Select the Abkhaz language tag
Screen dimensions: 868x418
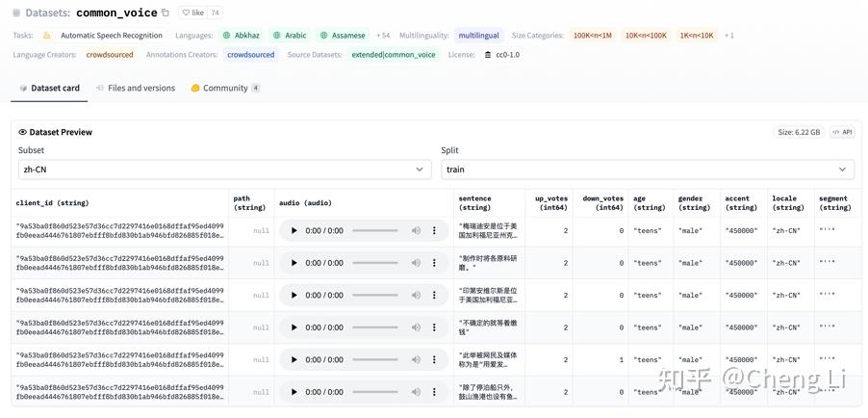pyautogui.click(x=241, y=36)
